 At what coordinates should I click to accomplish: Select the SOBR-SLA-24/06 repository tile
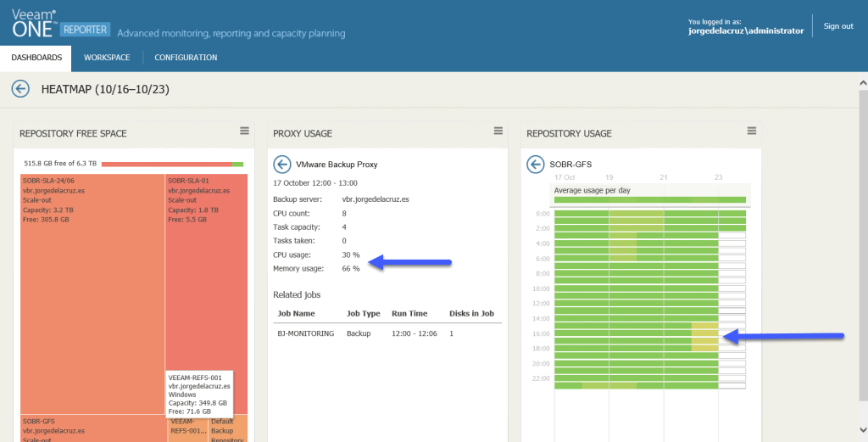pos(92,294)
